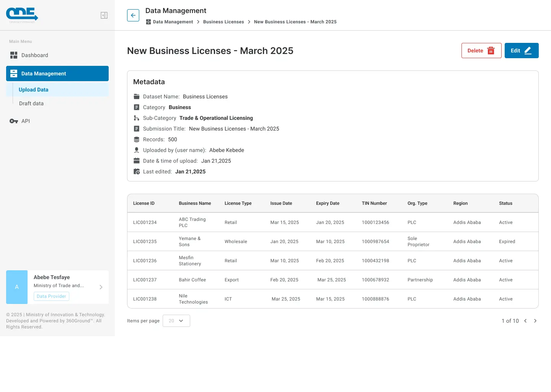Click Business Licenses breadcrumb link
The height and width of the screenshot is (392, 551).
click(223, 22)
